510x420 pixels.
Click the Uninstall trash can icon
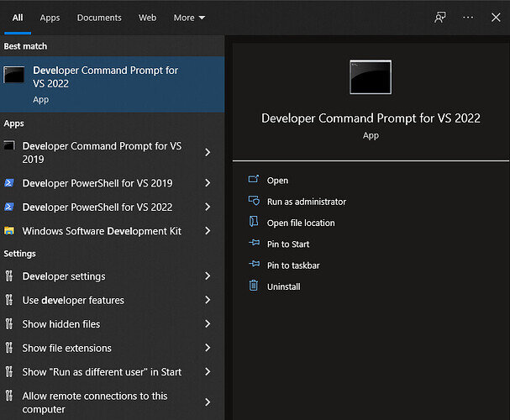(254, 286)
